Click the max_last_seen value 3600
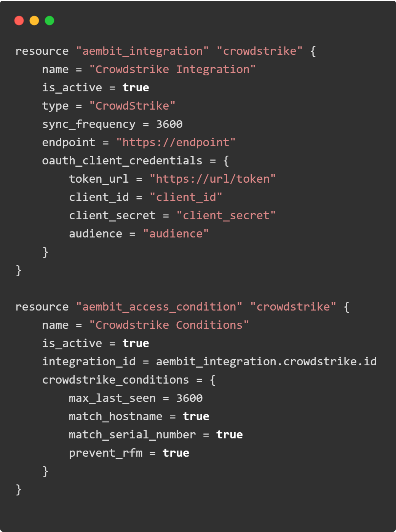 (x=189, y=398)
